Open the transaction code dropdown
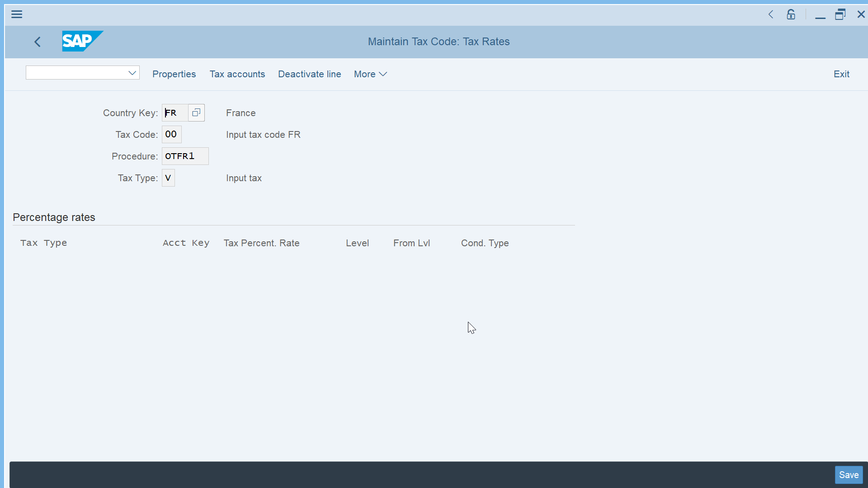 click(132, 72)
